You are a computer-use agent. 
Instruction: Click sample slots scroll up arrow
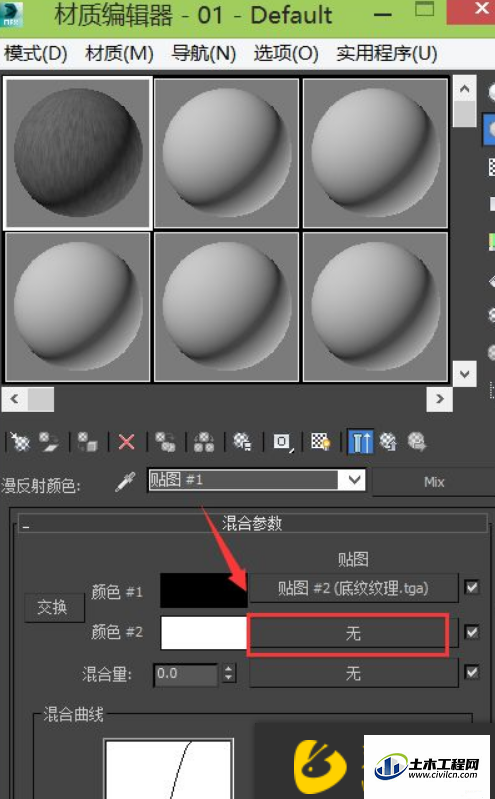464,89
